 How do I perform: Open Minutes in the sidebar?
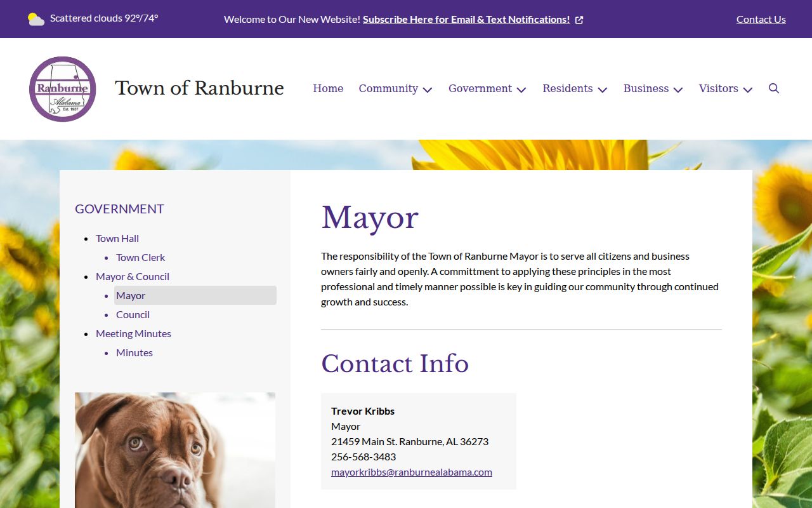click(134, 352)
